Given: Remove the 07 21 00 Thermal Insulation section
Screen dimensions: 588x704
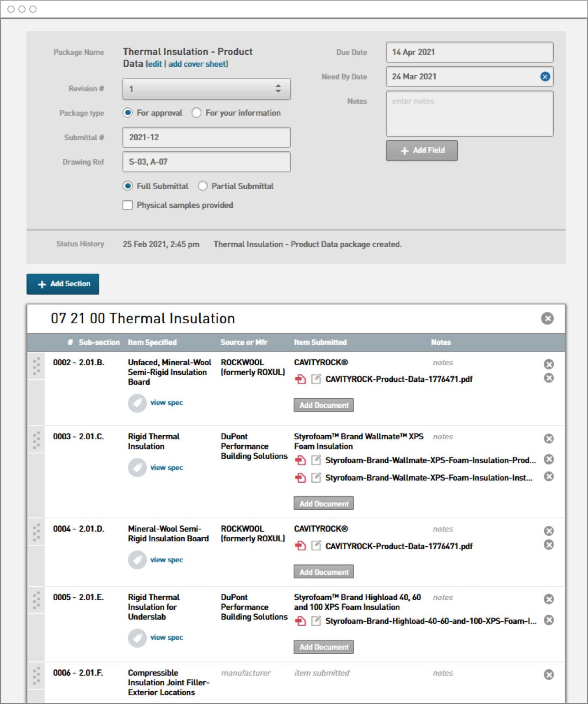Looking at the screenshot, I should point(547,319).
